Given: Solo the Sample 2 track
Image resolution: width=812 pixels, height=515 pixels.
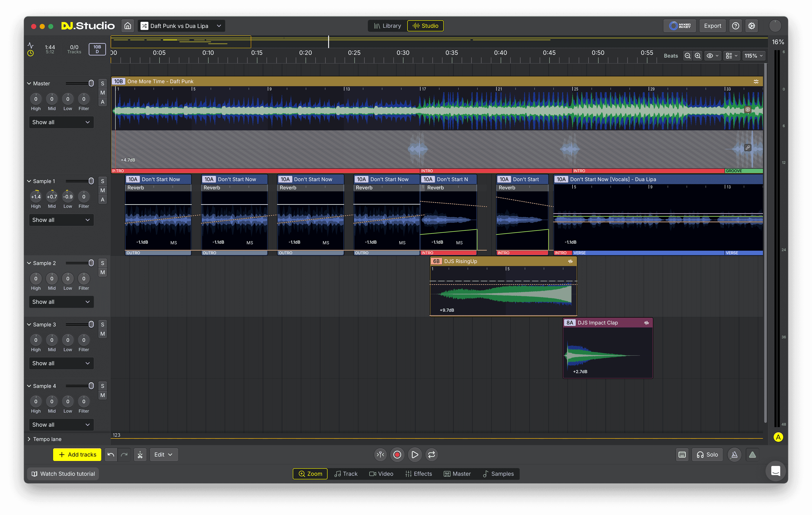Looking at the screenshot, I should 103,263.
